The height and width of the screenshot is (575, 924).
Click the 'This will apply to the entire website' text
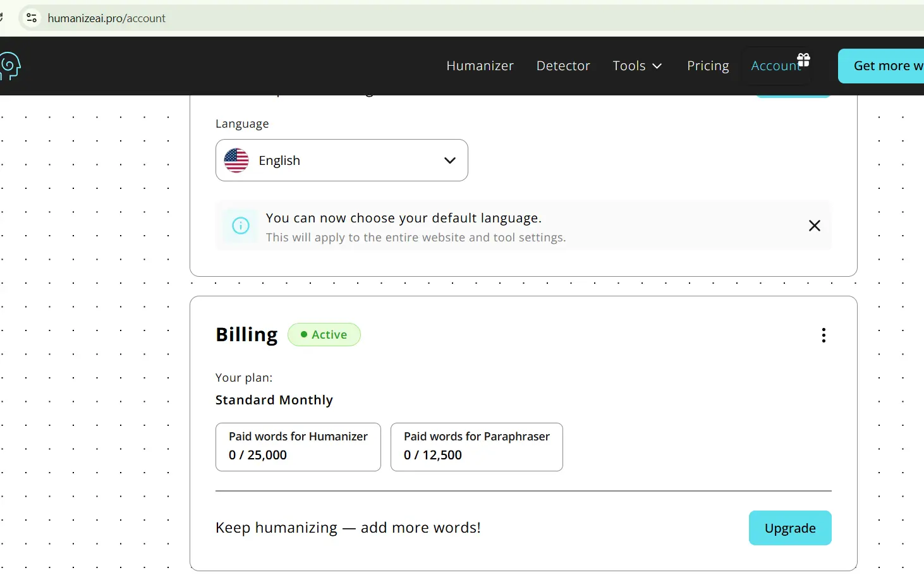click(416, 238)
